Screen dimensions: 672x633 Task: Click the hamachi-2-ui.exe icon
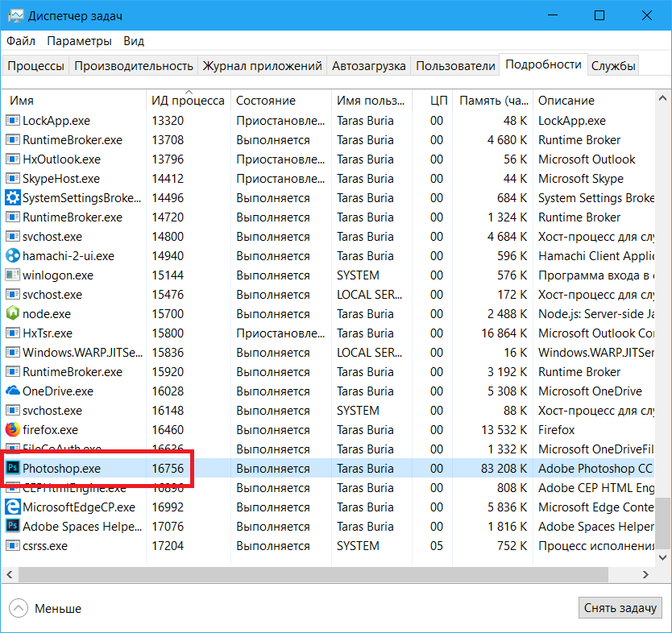click(13, 255)
